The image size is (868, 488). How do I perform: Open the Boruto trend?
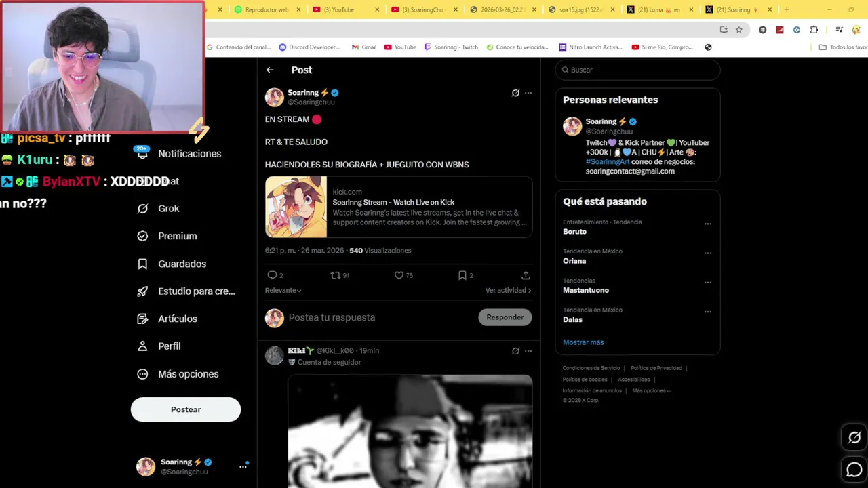pyautogui.click(x=574, y=232)
